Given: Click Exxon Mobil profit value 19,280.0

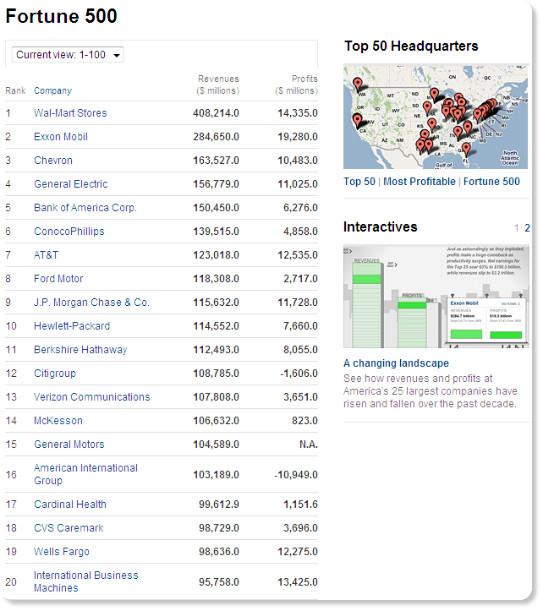Looking at the screenshot, I should tap(297, 137).
